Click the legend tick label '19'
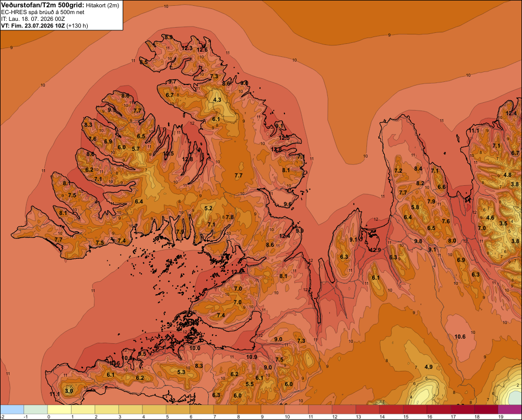The width and height of the screenshot is (522, 420). [501, 417]
